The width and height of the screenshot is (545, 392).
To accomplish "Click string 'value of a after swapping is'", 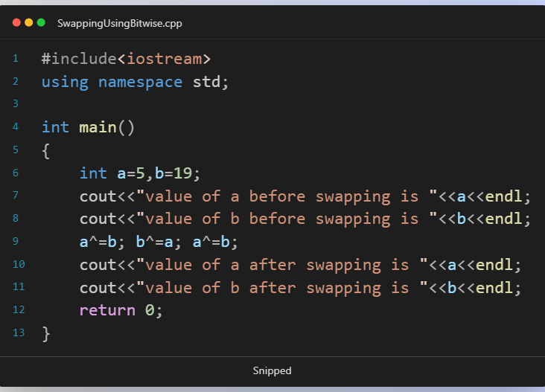I will coord(278,266).
